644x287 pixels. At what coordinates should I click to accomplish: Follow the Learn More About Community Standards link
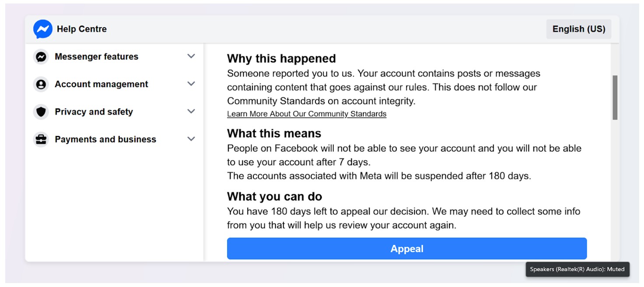coord(306,114)
